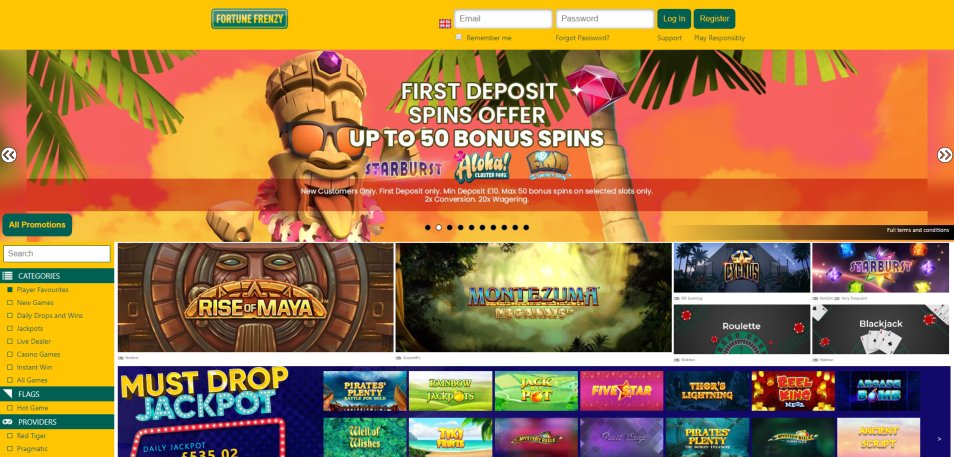Collapse the Flags section header
The image size is (954, 457).
tap(57, 394)
